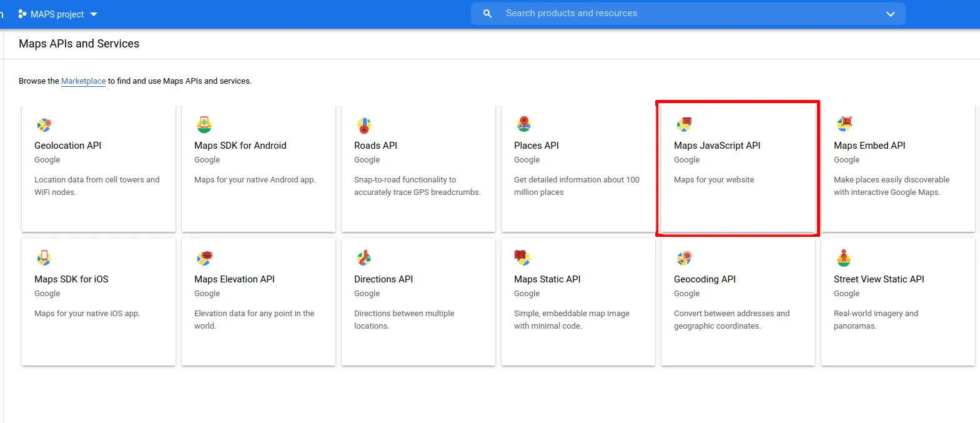This screenshot has height=423, width=980.
Task: Click the 'Maps APIs and Services' heading
Action: coord(79,44)
